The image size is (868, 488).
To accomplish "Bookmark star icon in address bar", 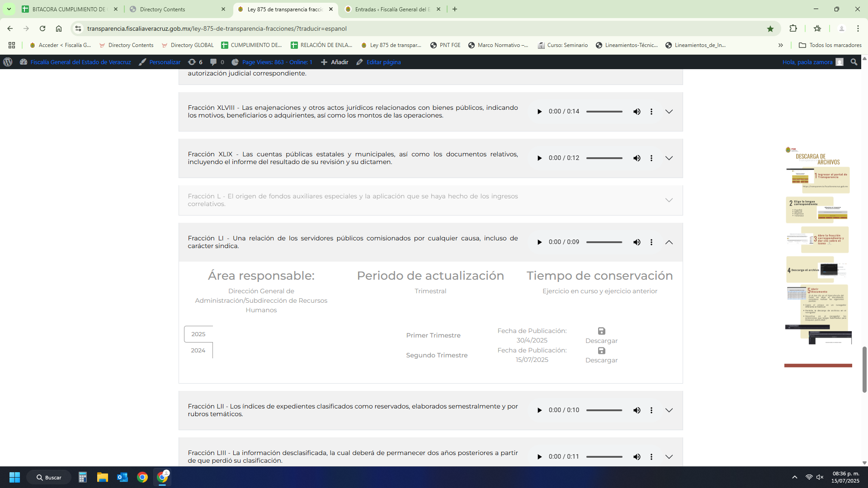I will point(770,28).
